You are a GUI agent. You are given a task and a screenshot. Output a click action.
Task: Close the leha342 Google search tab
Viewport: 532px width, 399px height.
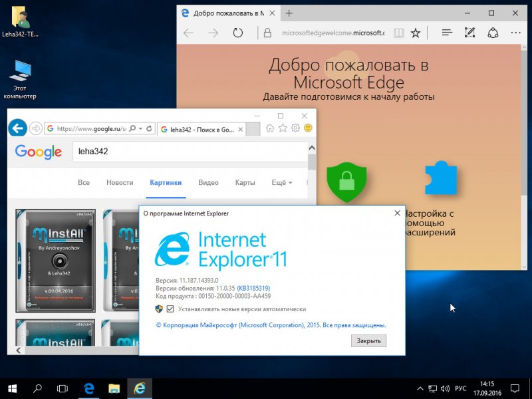point(240,129)
